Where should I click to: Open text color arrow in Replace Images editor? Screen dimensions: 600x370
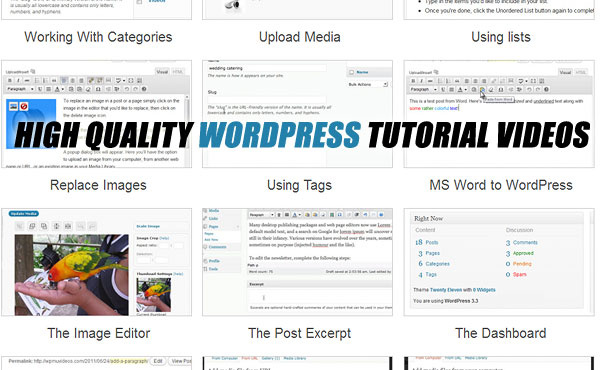(x=63, y=89)
